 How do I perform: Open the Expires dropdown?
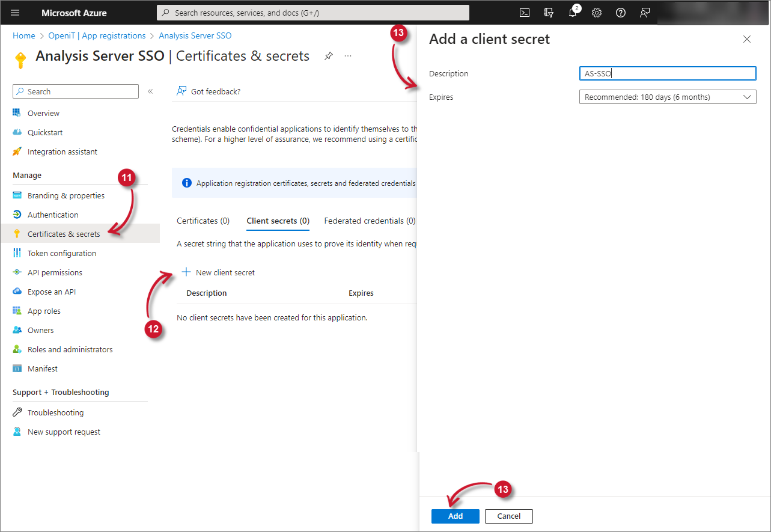(668, 97)
